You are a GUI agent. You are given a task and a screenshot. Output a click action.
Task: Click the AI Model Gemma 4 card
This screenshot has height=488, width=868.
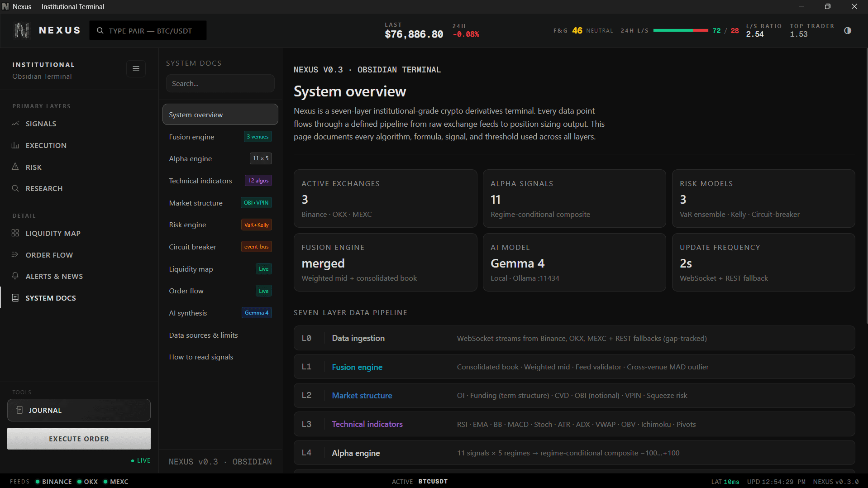click(574, 262)
